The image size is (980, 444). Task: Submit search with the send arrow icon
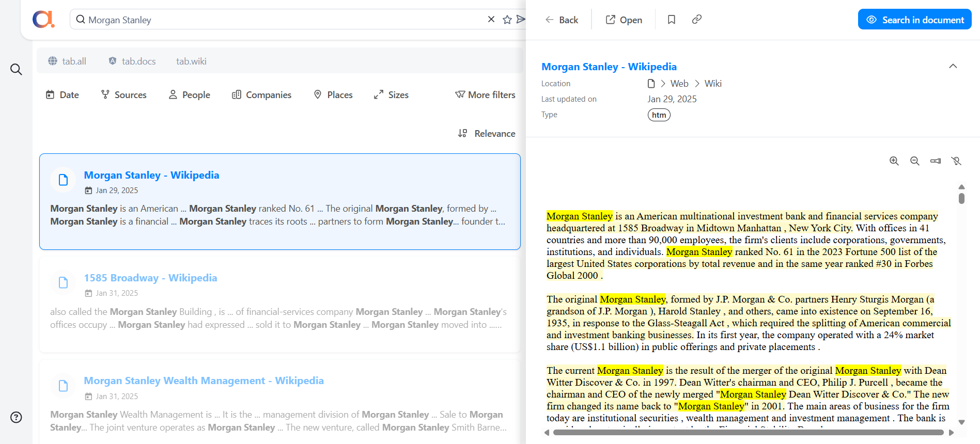tap(521, 19)
